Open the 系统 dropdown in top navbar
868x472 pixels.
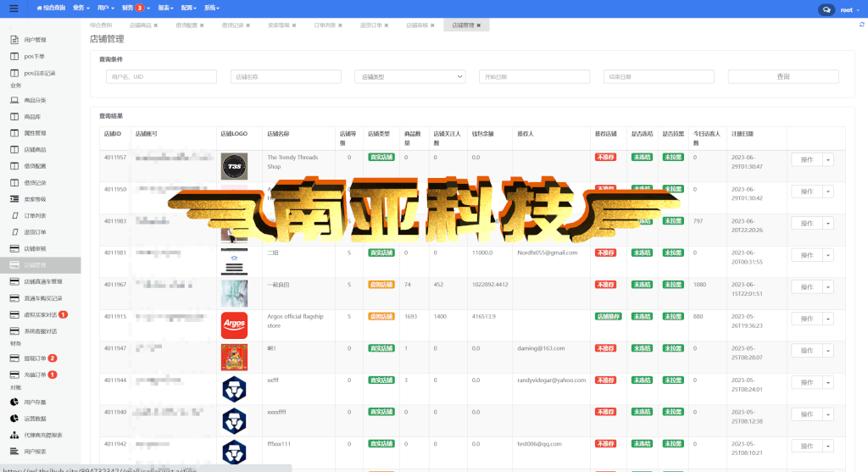[x=211, y=8]
